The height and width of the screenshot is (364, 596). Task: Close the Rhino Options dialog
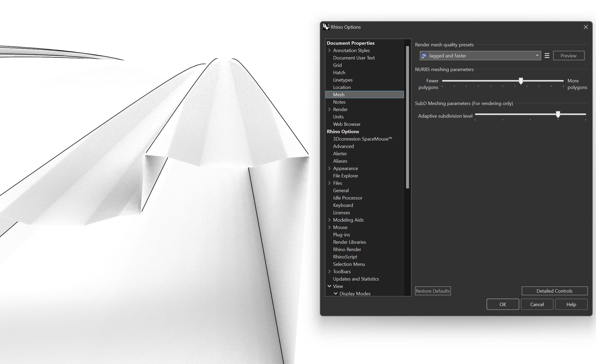pyautogui.click(x=585, y=27)
